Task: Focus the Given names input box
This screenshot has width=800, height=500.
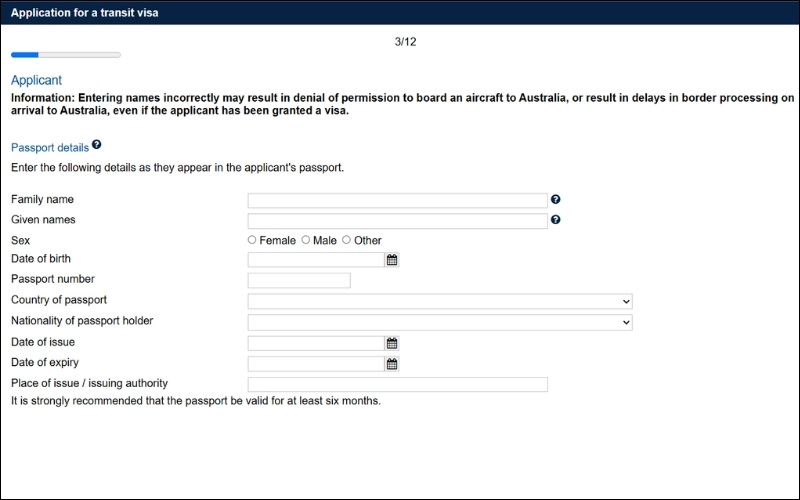Action: [397, 221]
